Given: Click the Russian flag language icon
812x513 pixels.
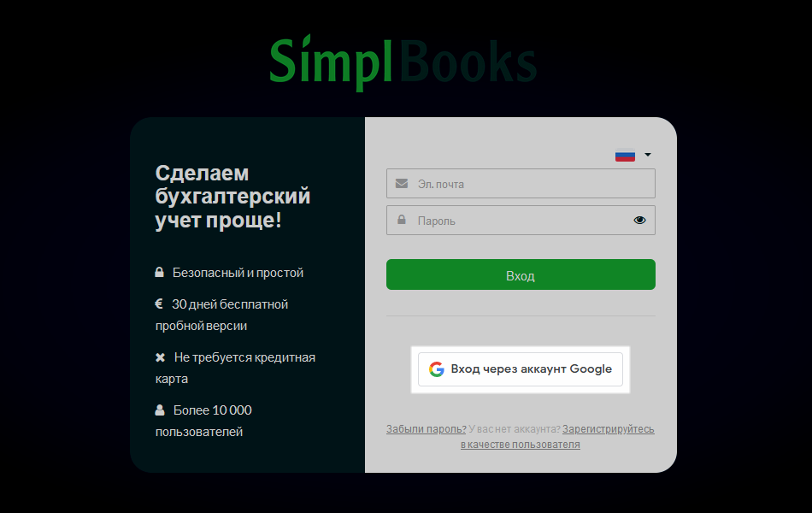Looking at the screenshot, I should [625, 155].
